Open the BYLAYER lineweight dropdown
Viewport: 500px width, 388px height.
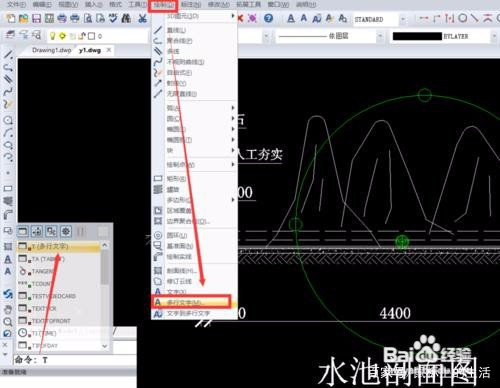pyautogui.click(x=494, y=36)
